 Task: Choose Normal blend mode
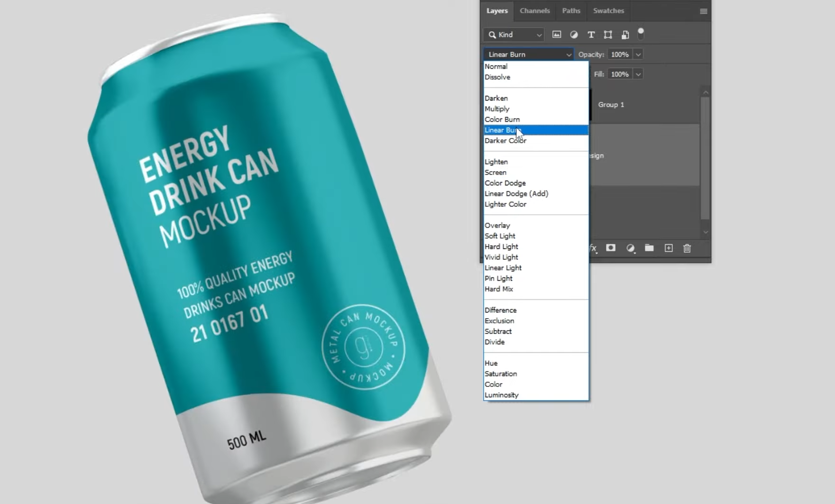[x=536, y=66]
